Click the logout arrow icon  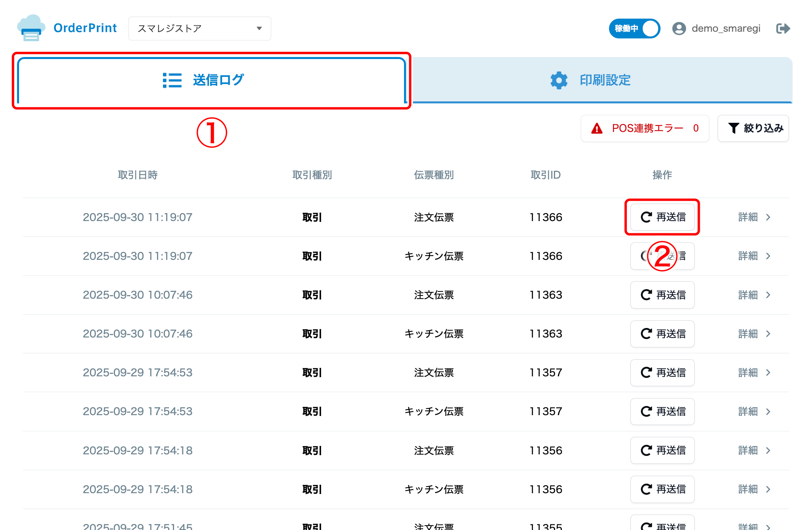tap(783, 29)
